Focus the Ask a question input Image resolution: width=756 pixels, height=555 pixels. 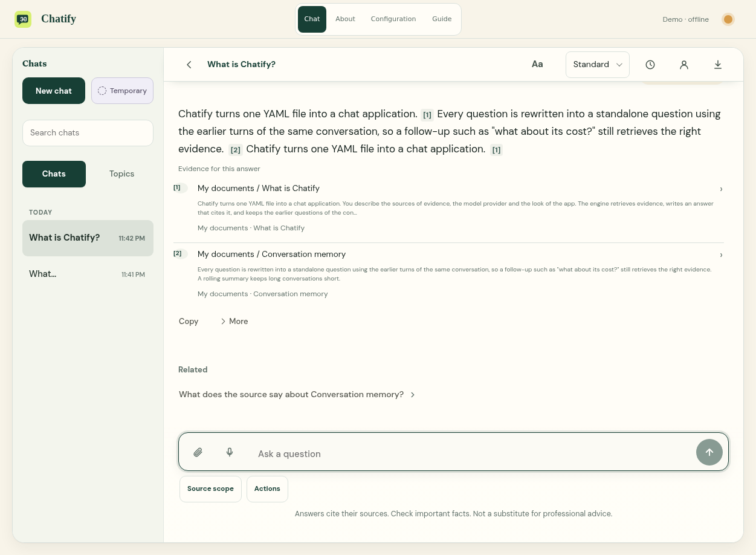[471, 453]
